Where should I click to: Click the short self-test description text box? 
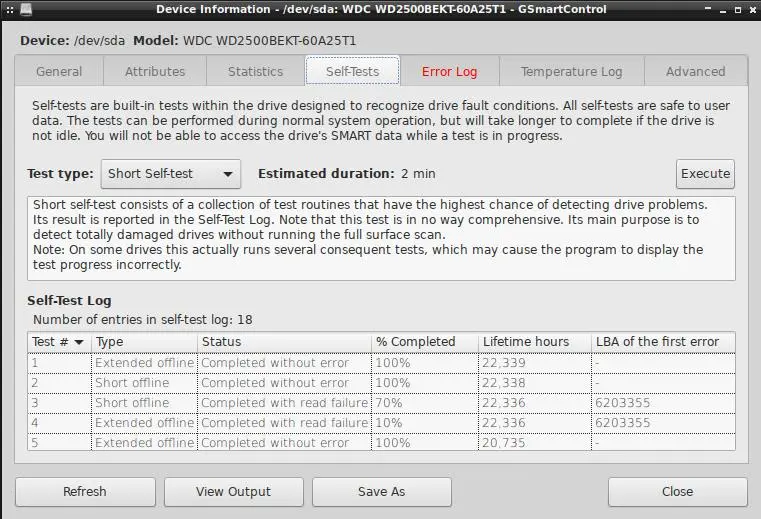381,238
